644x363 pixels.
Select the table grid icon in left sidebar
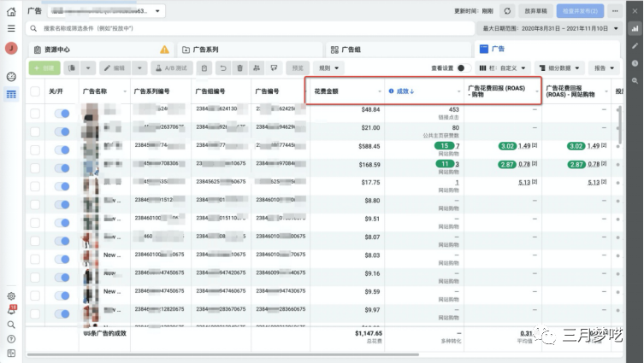point(11,93)
